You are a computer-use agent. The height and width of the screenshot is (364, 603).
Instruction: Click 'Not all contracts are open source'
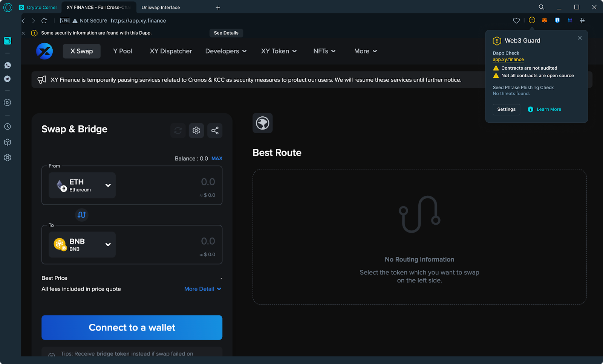[x=537, y=76]
